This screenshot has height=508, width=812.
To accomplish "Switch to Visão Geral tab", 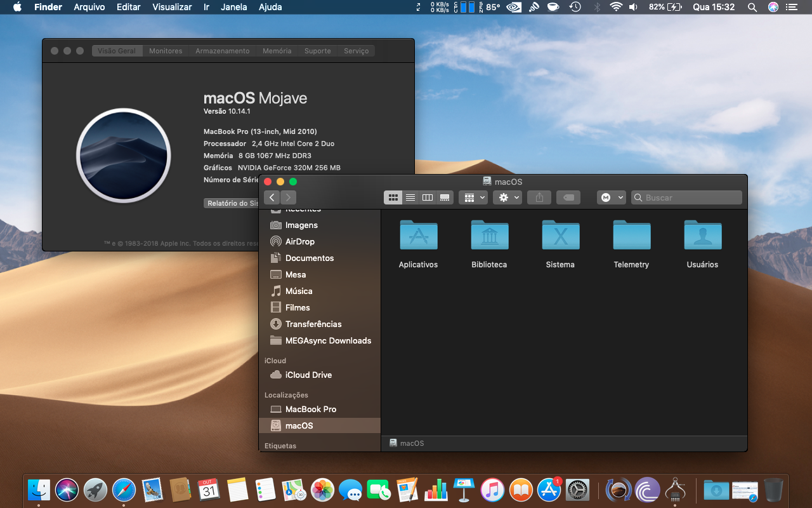I will pos(117,51).
